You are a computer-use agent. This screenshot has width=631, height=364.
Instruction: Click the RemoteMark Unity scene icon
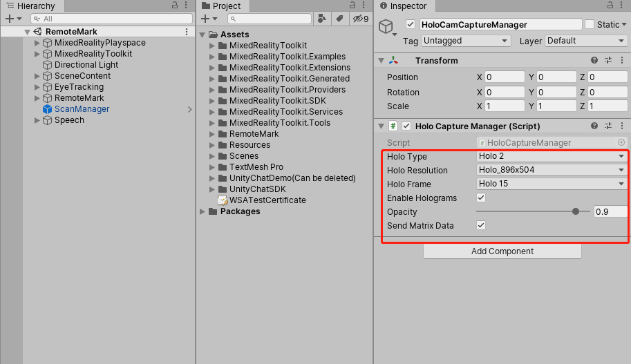pos(37,31)
